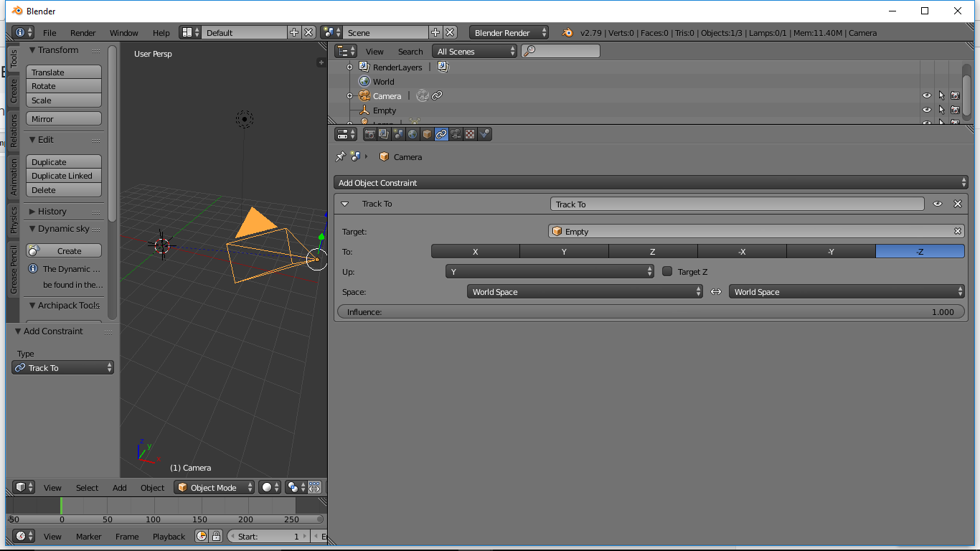Viewport: 980px width, 551px height.
Task: Open the Render menu in the top bar
Action: (83, 32)
